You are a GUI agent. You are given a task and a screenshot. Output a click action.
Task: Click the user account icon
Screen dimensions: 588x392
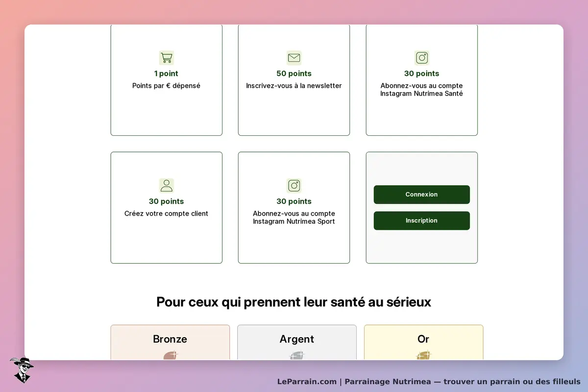coord(167,186)
